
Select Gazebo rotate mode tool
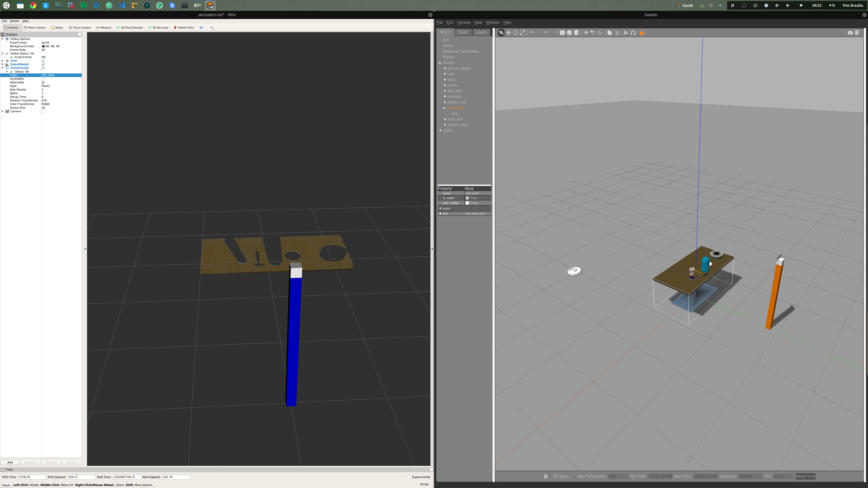pos(515,33)
